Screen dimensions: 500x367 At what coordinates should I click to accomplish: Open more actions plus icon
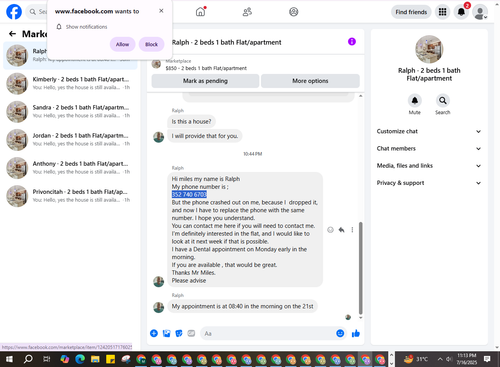[x=154, y=333]
